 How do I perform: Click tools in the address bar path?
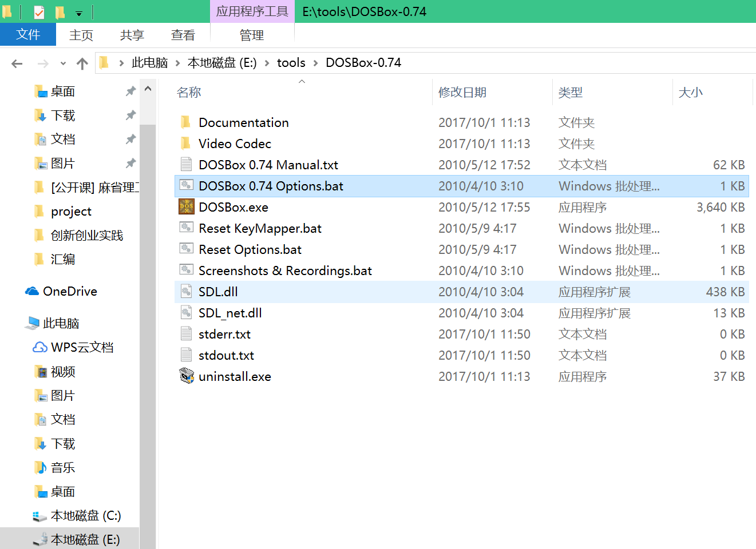(x=291, y=63)
